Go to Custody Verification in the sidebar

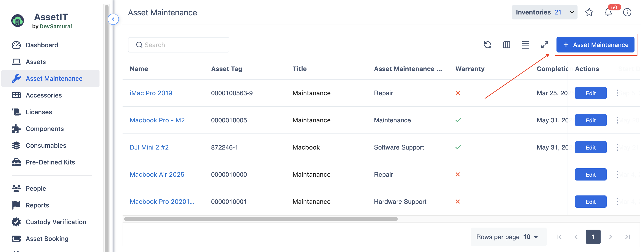tap(56, 222)
